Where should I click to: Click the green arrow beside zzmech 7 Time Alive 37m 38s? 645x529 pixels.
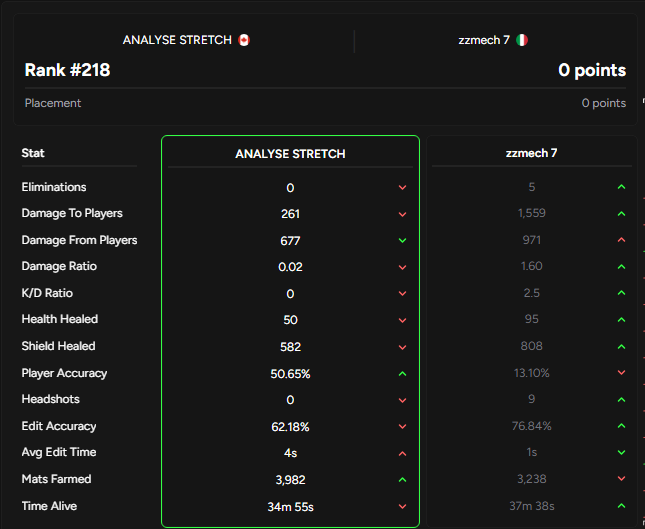click(622, 506)
